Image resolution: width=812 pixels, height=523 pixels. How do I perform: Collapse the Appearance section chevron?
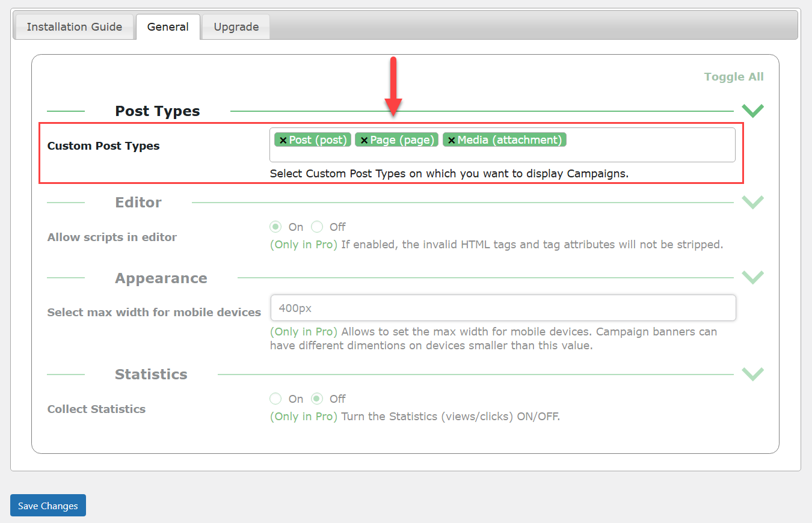tap(752, 277)
